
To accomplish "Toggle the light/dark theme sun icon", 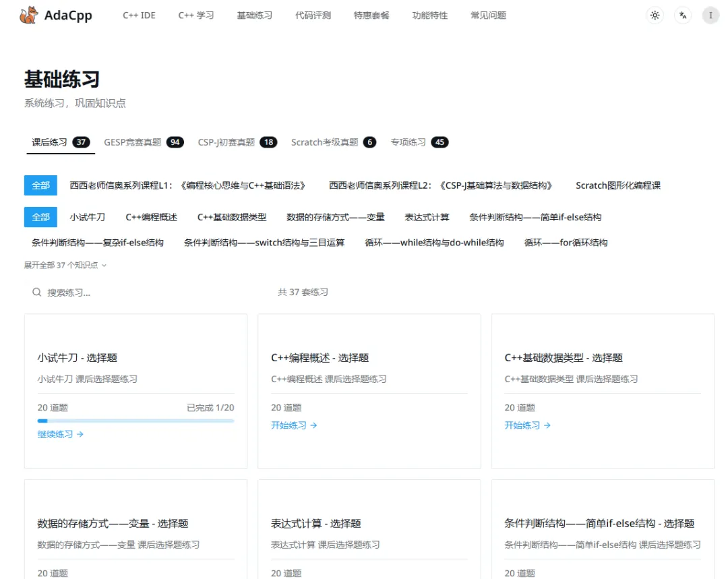I will 655,16.
